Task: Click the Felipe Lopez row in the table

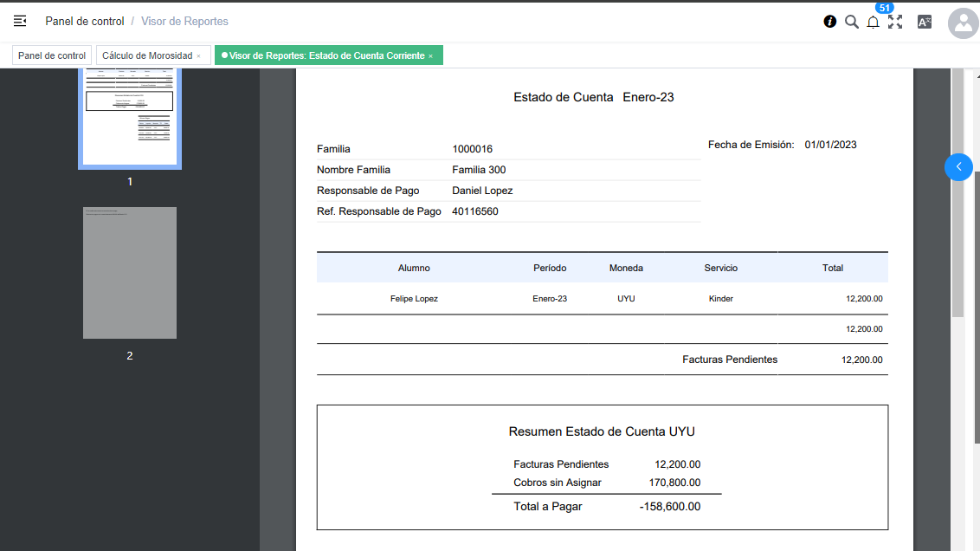Action: [414, 299]
